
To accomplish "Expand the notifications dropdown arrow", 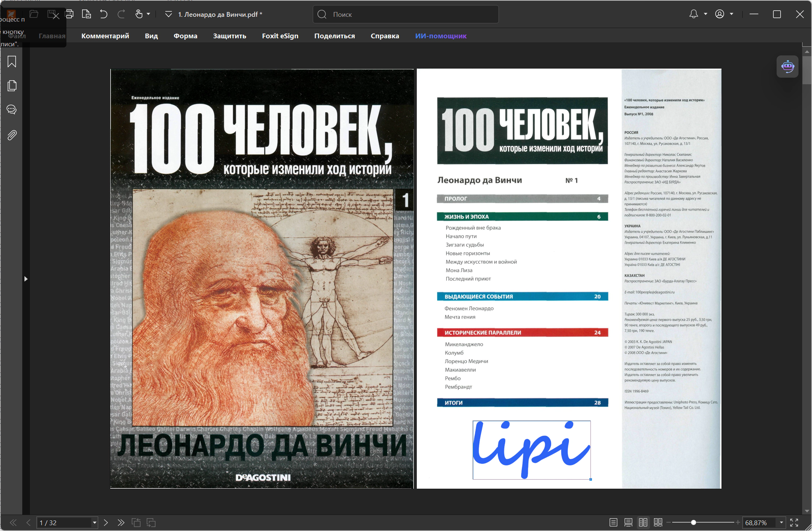I will (x=705, y=14).
